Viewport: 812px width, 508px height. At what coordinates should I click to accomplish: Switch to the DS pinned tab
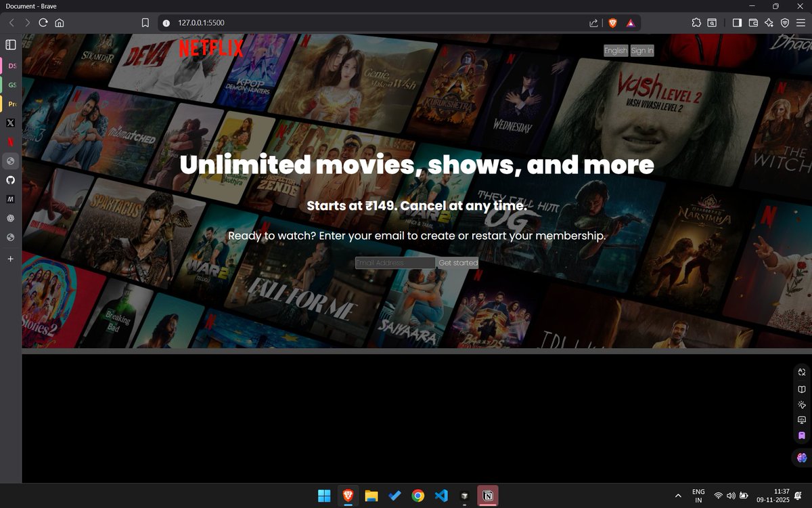(12, 66)
